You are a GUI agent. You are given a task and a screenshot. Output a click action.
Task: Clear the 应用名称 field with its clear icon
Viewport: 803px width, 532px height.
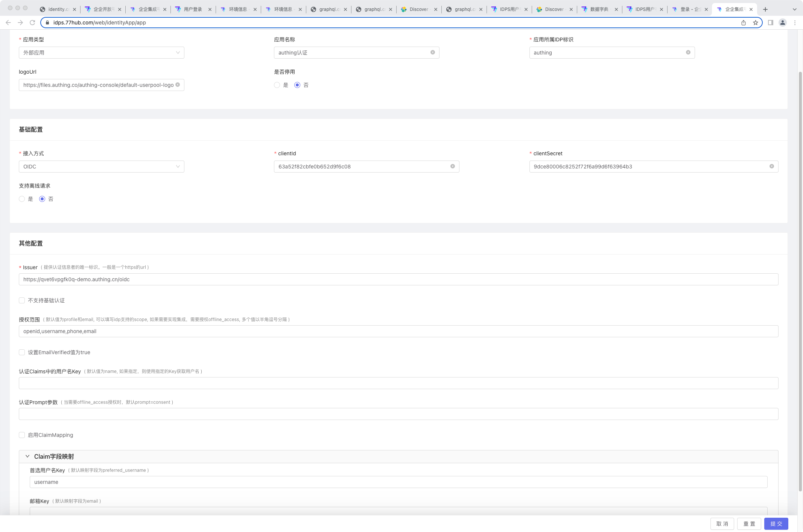point(433,52)
